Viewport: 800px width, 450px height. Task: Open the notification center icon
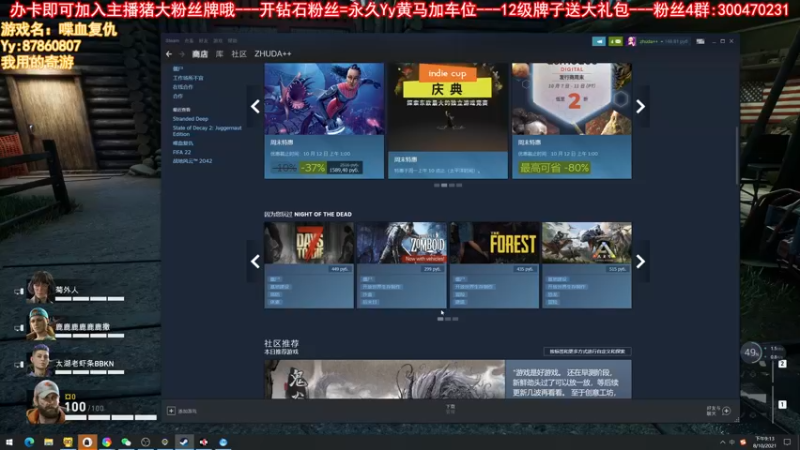[788, 442]
